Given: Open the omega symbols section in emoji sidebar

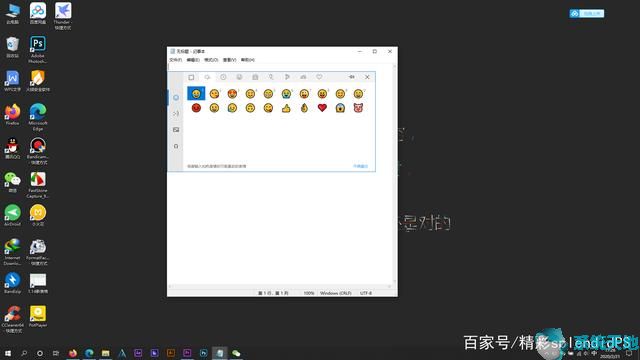Looking at the screenshot, I should pos(176,146).
